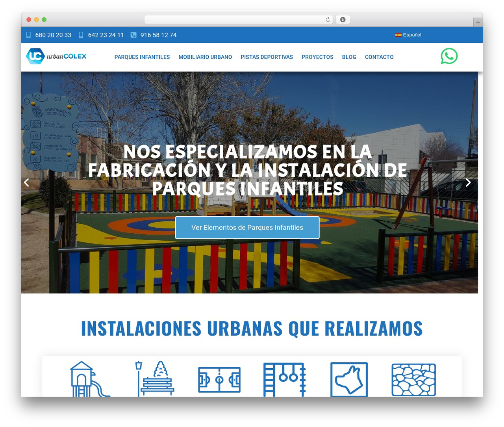Open Pistas Deportivas menu

coord(267,57)
